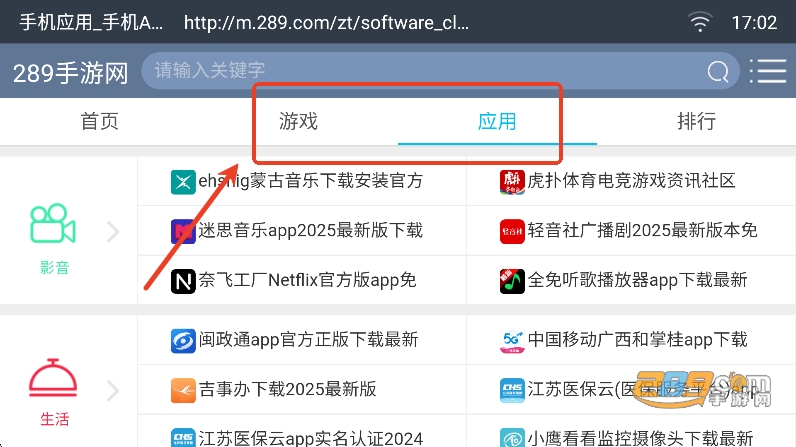This screenshot has width=796, height=447.
Task: Focus the 请输入关键字 search field
Action: tap(440, 71)
